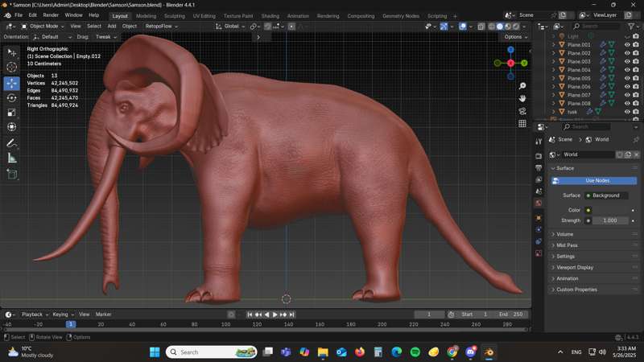Open the Sculpting workspace tab
This screenshot has width=644, height=362.
(174, 15)
